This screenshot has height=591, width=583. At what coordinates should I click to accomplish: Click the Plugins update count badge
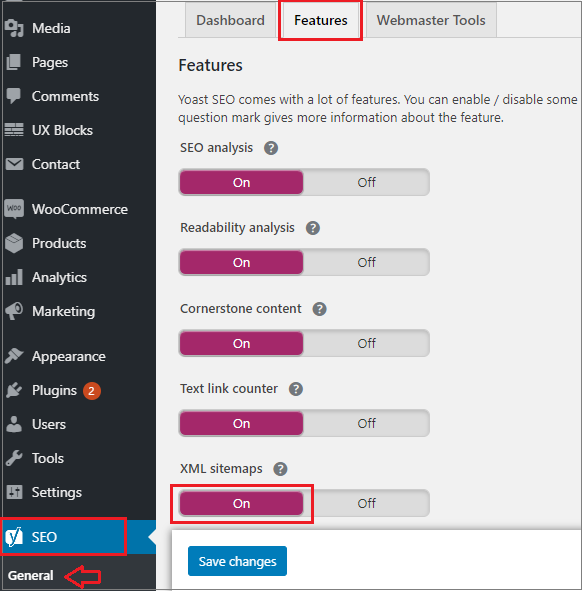pyautogui.click(x=92, y=391)
